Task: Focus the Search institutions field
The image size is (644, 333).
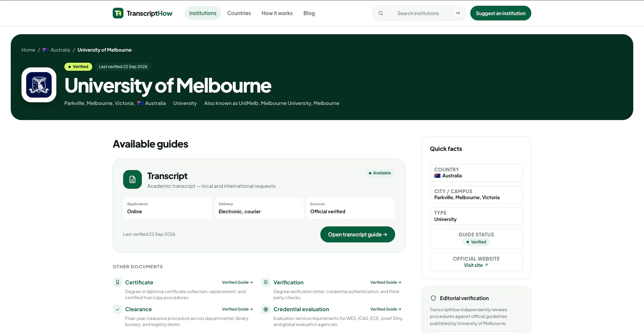Action: 419,13
